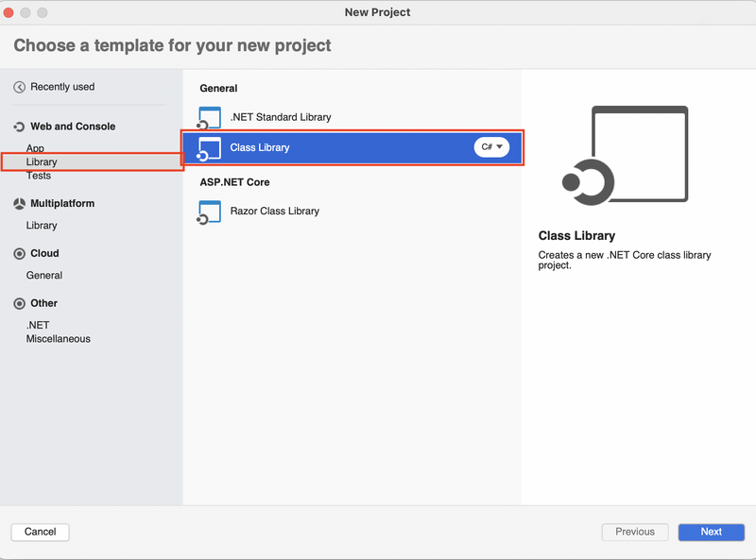This screenshot has height=560, width=756.
Task: Select .NET under Other
Action: 38,325
